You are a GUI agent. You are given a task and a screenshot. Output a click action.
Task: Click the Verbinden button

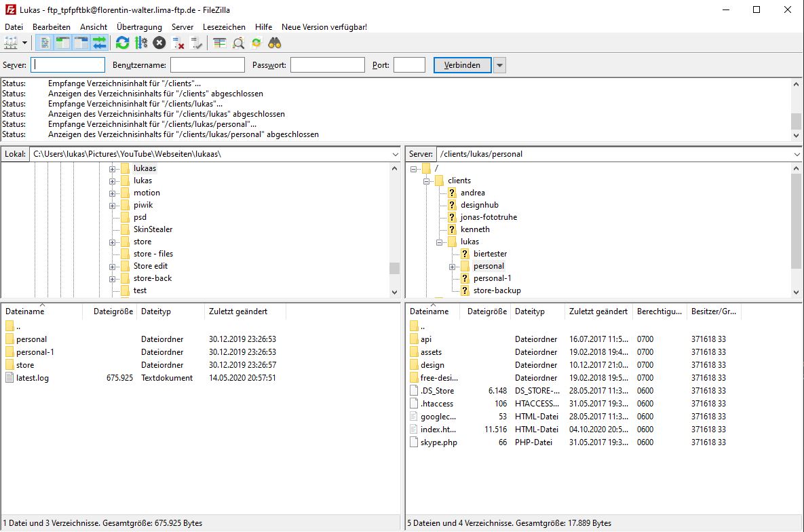click(462, 65)
